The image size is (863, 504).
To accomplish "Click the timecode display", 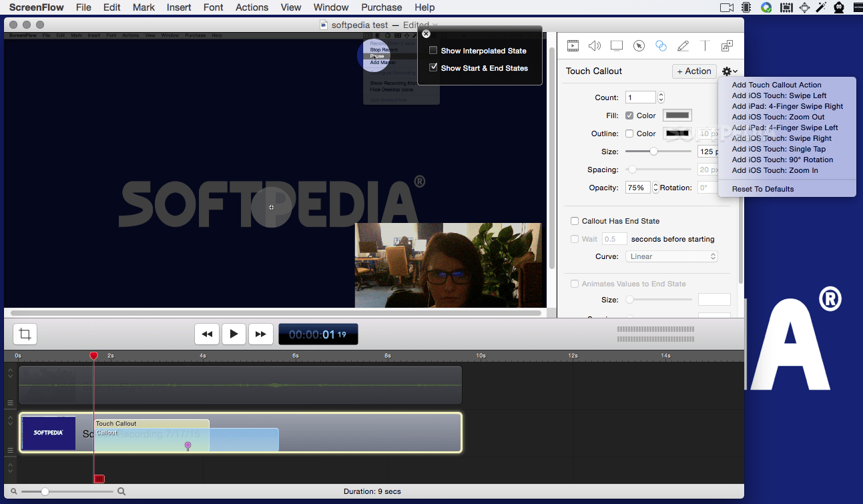I will 318,334.
